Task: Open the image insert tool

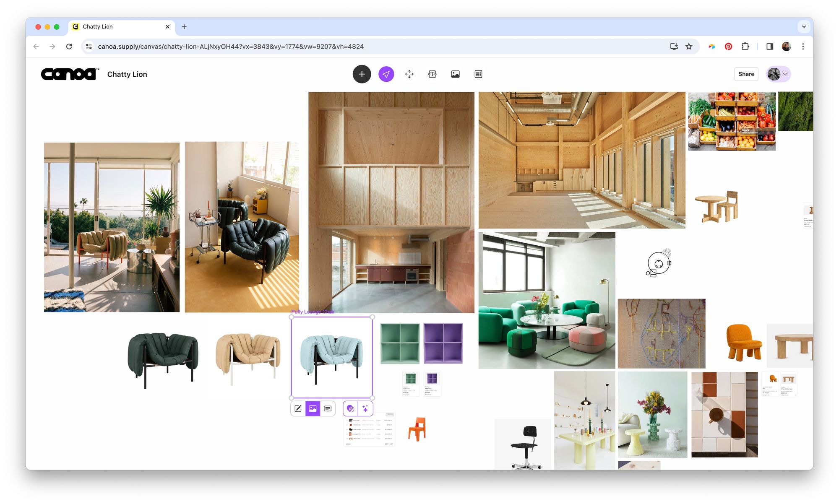Action: (x=455, y=74)
